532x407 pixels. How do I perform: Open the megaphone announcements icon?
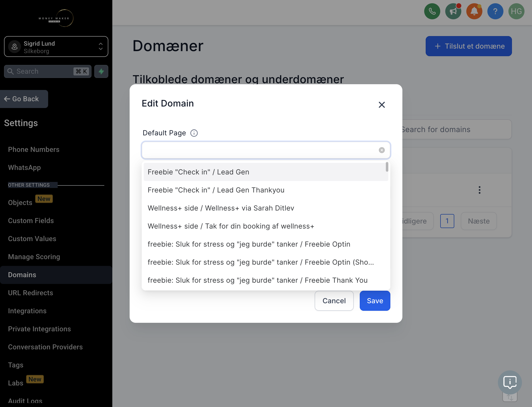tap(453, 11)
